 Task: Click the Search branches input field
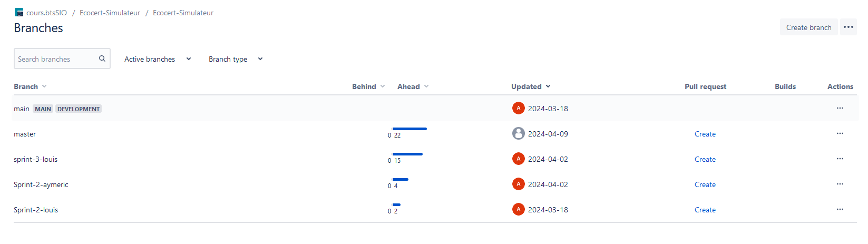click(55, 59)
